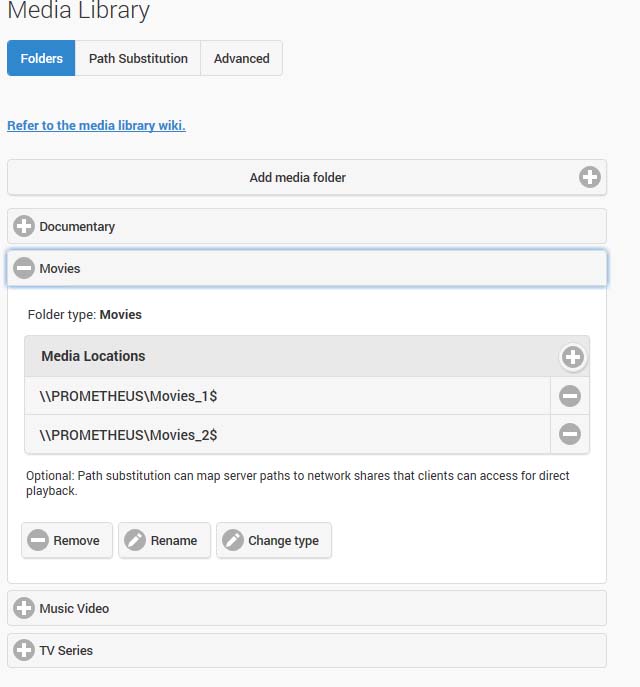The height and width of the screenshot is (687, 640).
Task: Collapse the Movies folder section
Action: tap(24, 268)
